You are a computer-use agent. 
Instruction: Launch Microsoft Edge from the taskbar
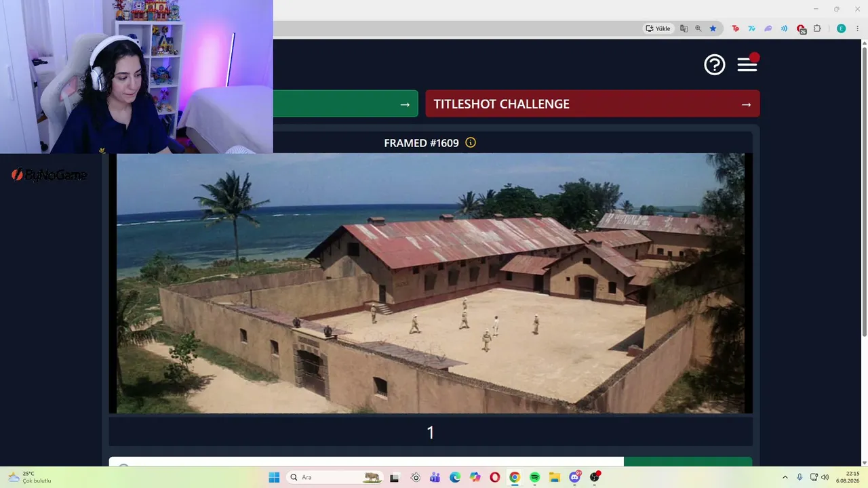pyautogui.click(x=455, y=477)
